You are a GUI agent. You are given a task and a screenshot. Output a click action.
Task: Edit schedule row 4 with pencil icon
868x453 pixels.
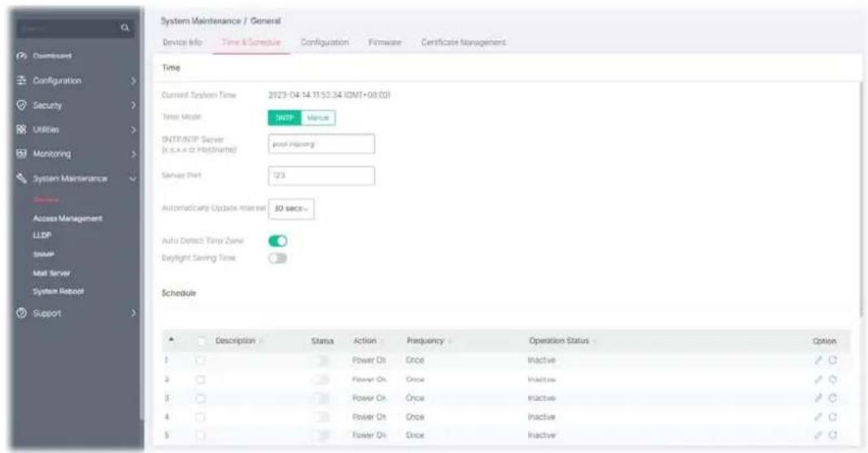click(x=818, y=417)
